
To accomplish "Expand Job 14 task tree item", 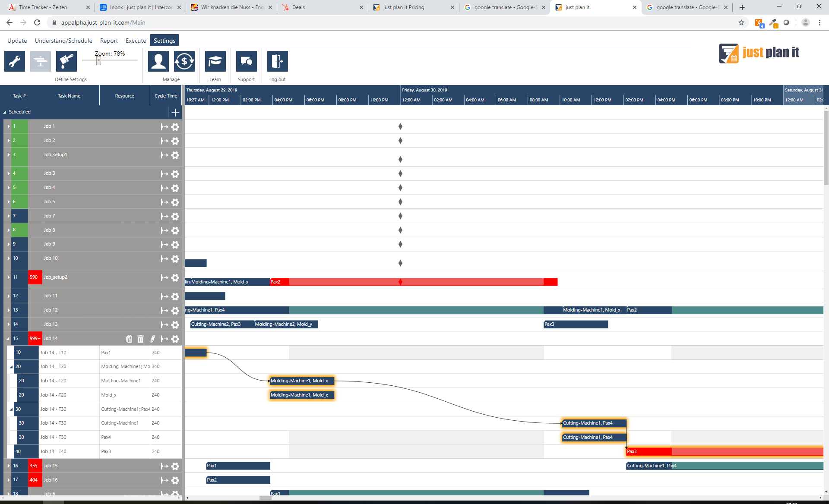I will pos(5,338).
